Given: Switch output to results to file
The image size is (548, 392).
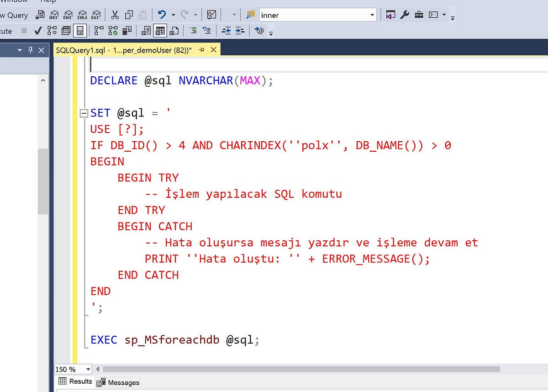Looking at the screenshot, I should [174, 31].
